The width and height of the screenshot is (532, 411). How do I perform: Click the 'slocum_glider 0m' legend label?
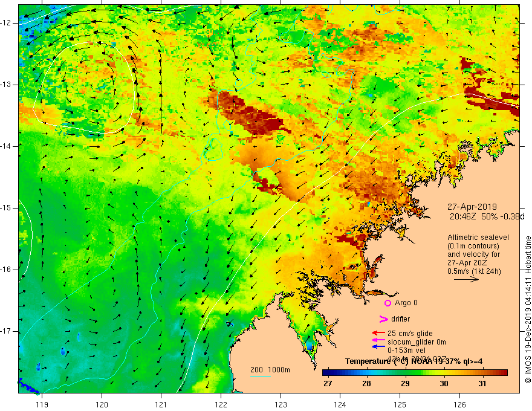coord(417,342)
